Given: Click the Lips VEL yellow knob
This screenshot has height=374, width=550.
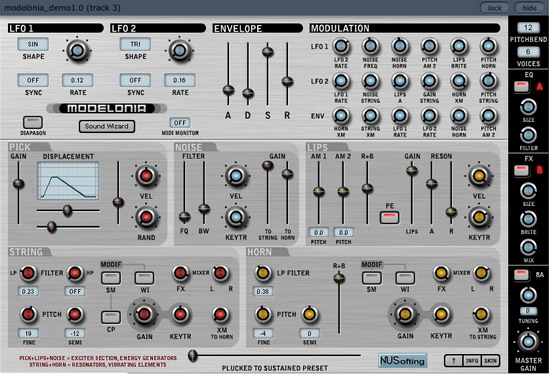Looking at the screenshot, I should (479, 175).
